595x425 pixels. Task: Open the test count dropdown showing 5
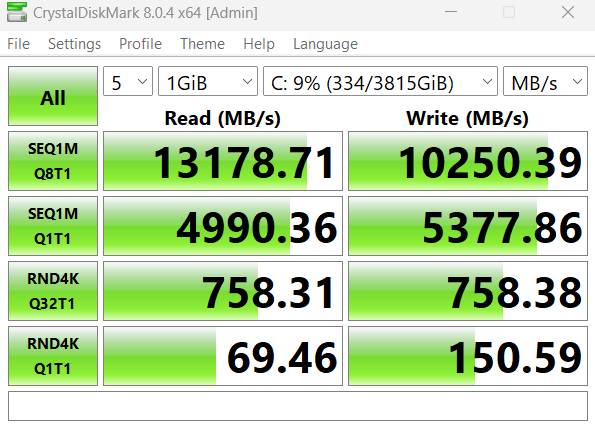point(128,81)
